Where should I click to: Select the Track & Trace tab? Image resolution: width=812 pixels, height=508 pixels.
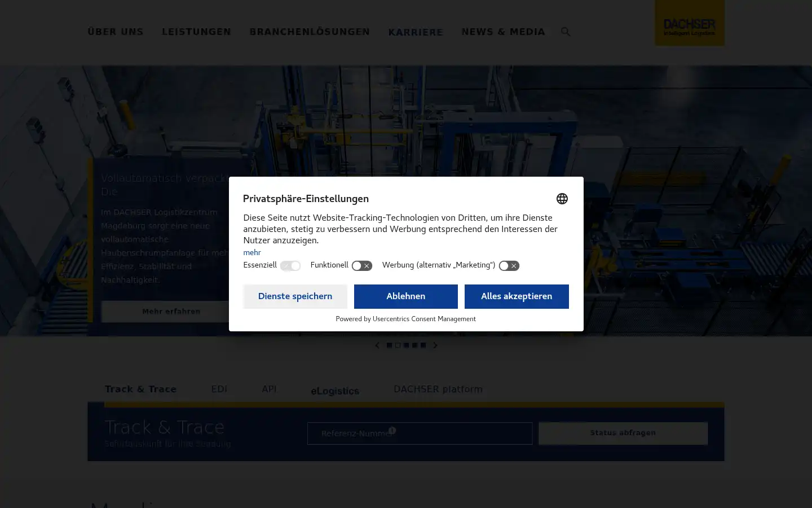click(x=140, y=389)
